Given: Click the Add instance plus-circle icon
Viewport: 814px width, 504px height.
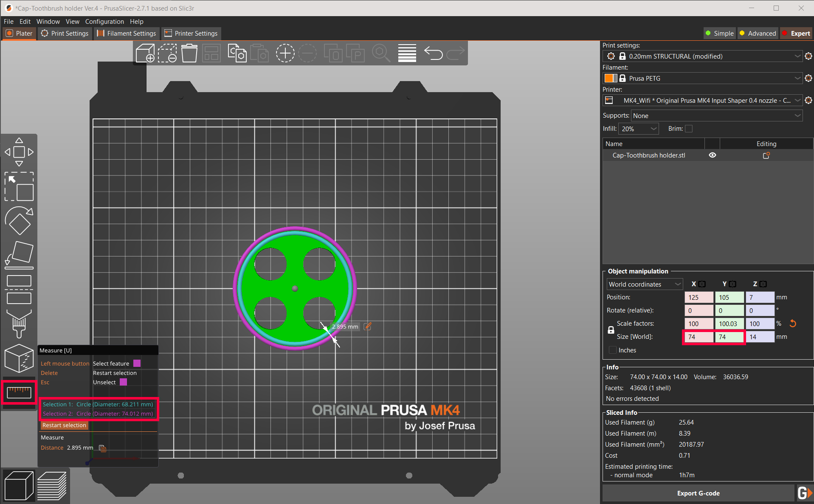Looking at the screenshot, I should pos(285,53).
